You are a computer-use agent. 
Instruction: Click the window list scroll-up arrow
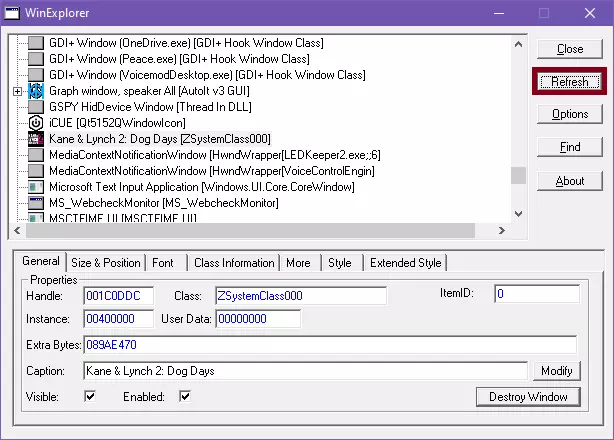(x=518, y=44)
